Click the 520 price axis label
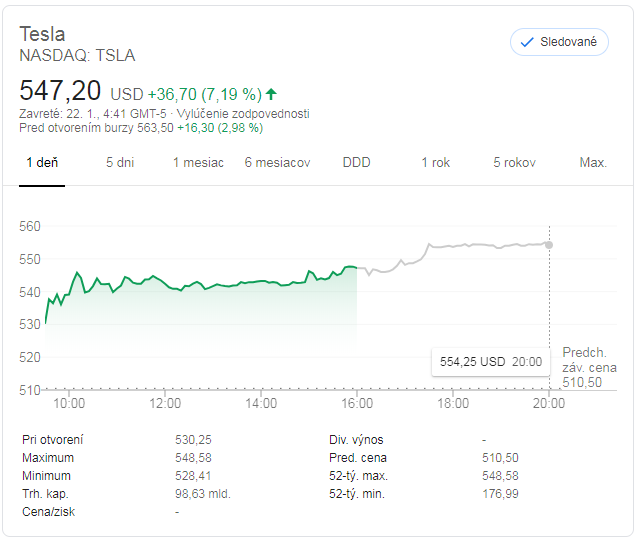 [30, 357]
